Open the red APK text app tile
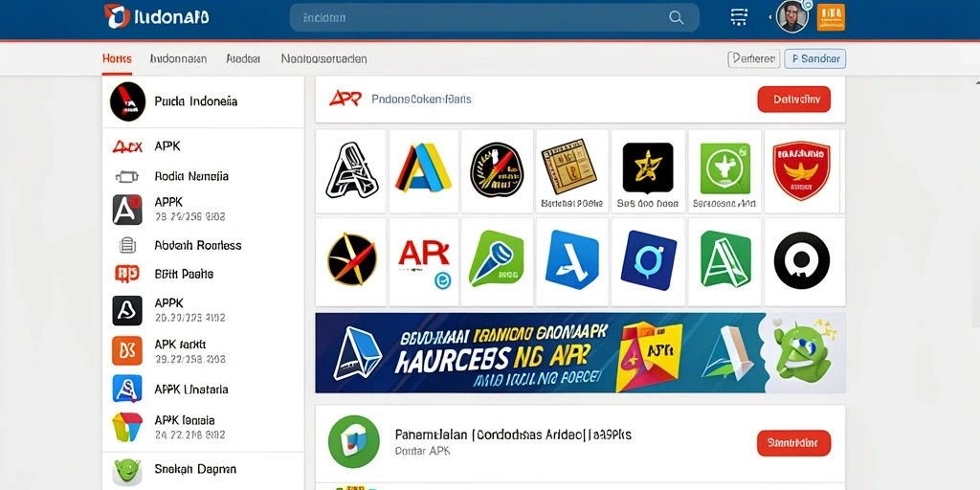The height and width of the screenshot is (490, 980). [424, 262]
